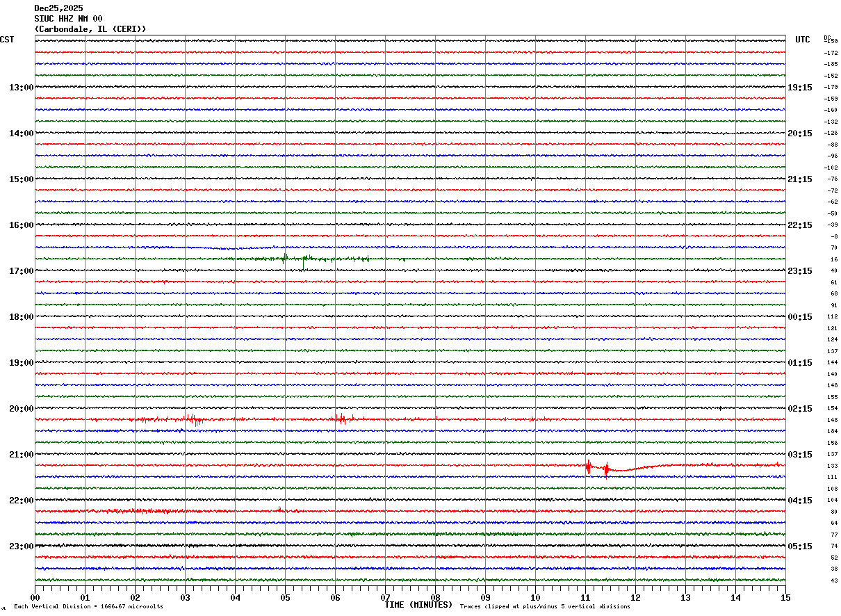This screenshot has width=841, height=616.
Task: Select the 03:15 UTC time label
Action: [x=799, y=455]
